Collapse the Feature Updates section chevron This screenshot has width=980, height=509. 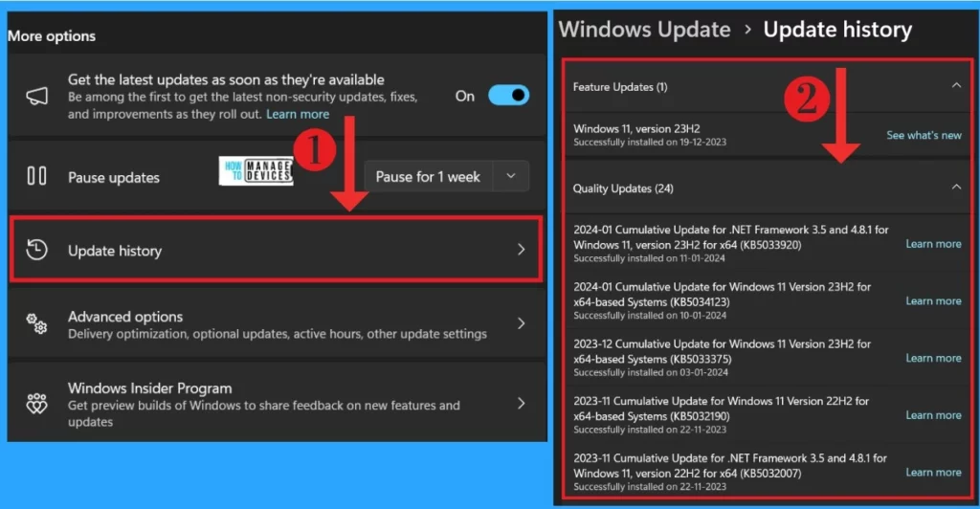click(x=956, y=85)
